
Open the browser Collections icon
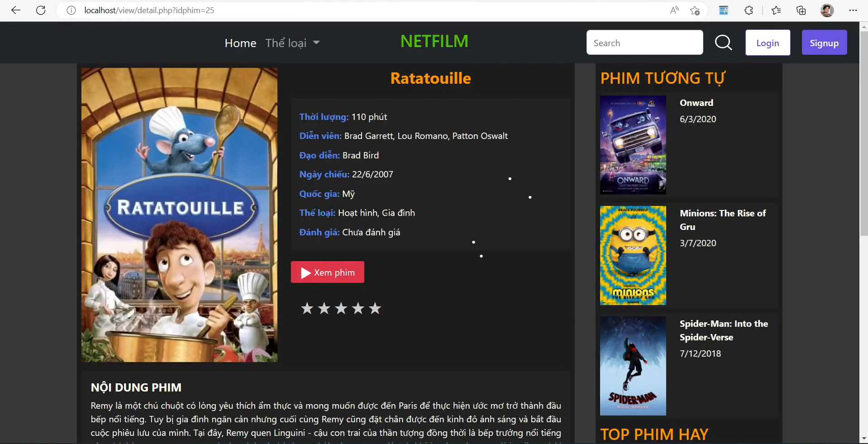801,10
